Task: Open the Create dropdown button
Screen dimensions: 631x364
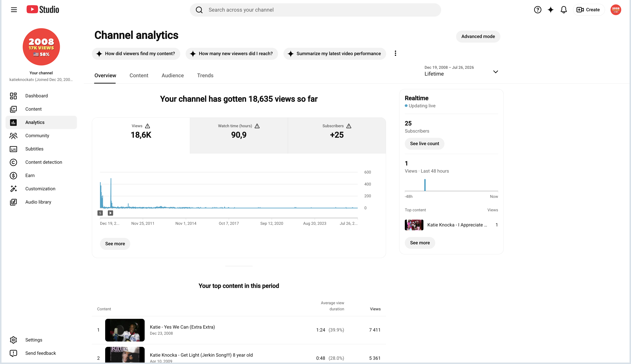Action: (x=589, y=10)
